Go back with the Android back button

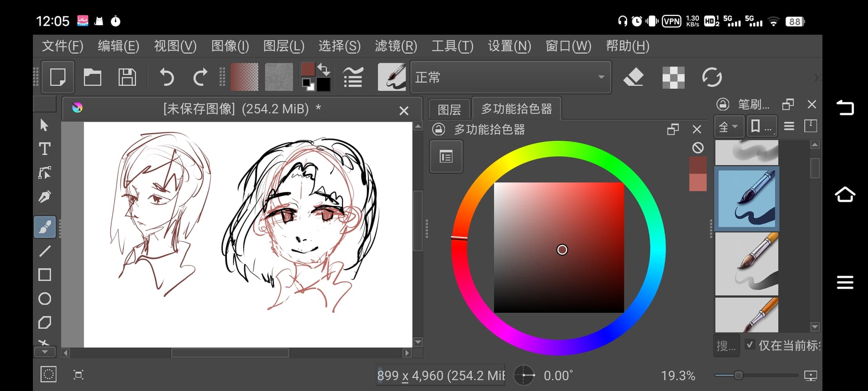coord(844,108)
